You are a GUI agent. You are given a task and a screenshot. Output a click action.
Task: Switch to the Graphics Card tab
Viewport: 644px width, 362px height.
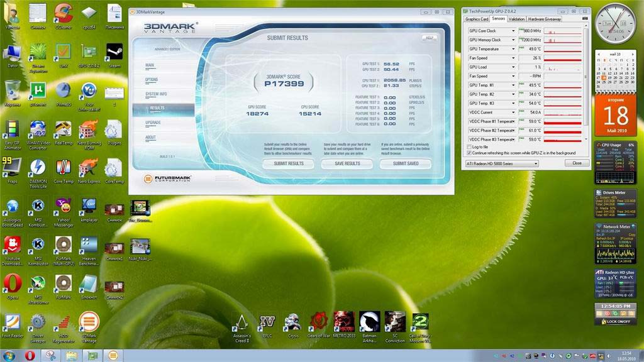(477, 19)
